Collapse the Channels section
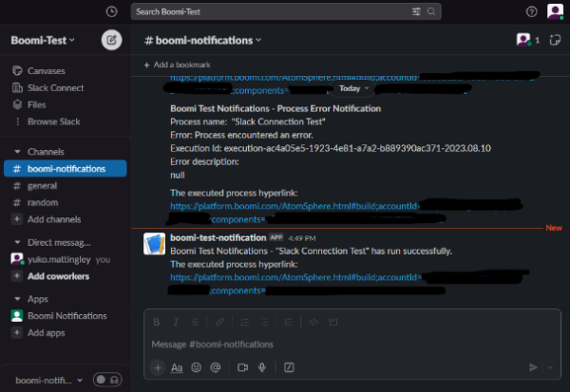This screenshot has width=570, height=392. [17, 152]
